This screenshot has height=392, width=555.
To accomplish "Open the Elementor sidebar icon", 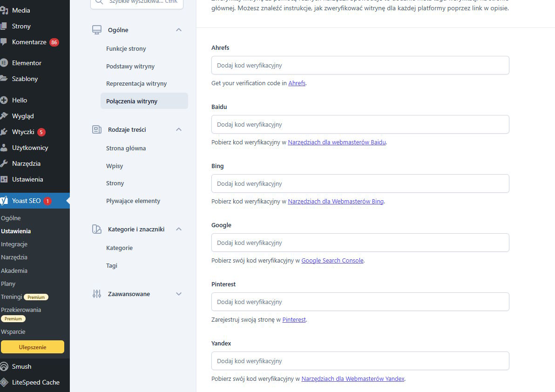I will click(x=5, y=62).
